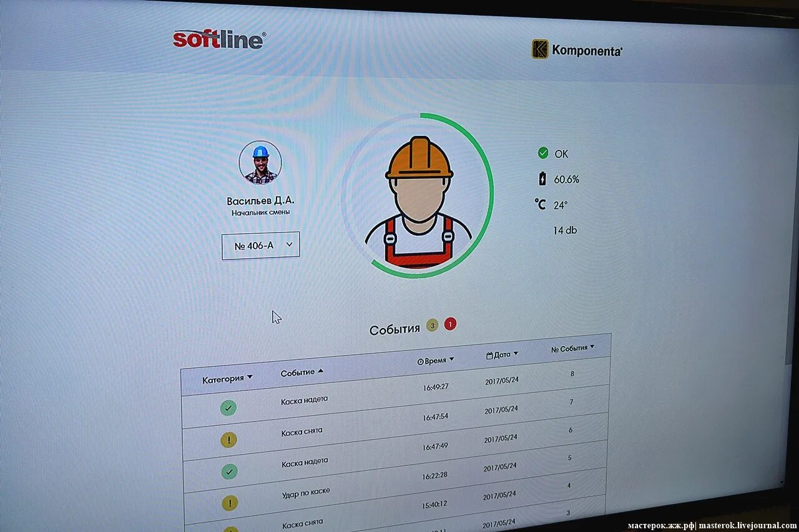
Task: Click the green OK status checkmark icon
Action: coord(542,153)
